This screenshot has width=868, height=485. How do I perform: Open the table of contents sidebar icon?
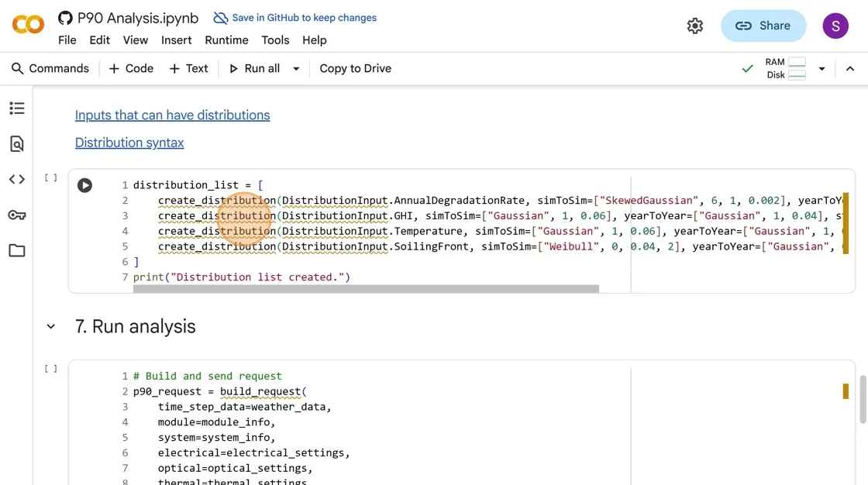pyautogui.click(x=17, y=108)
